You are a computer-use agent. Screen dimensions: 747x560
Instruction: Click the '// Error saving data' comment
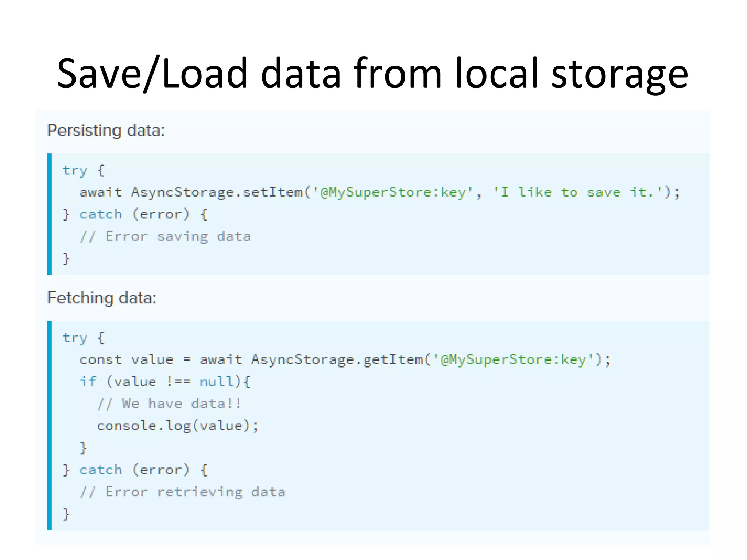pos(166,236)
